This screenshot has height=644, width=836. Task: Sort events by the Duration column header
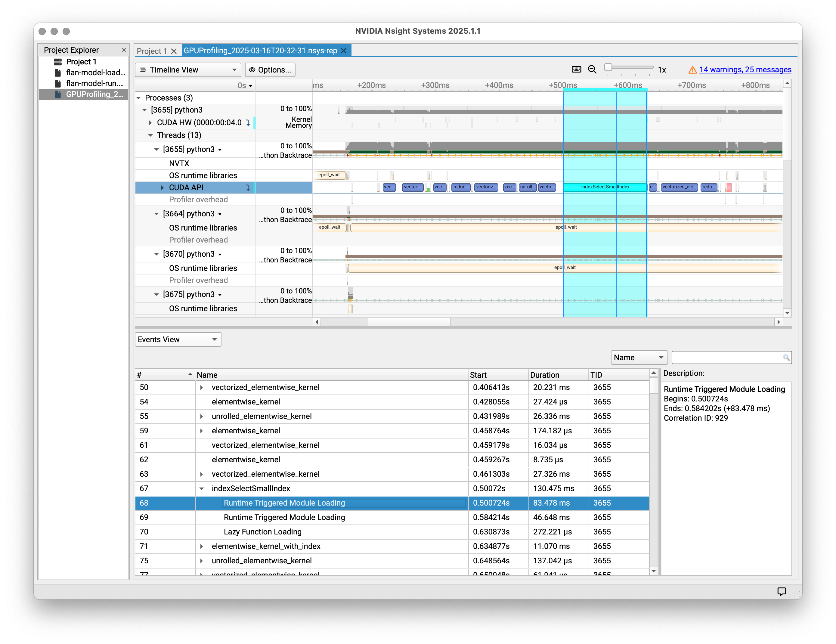(x=558, y=375)
